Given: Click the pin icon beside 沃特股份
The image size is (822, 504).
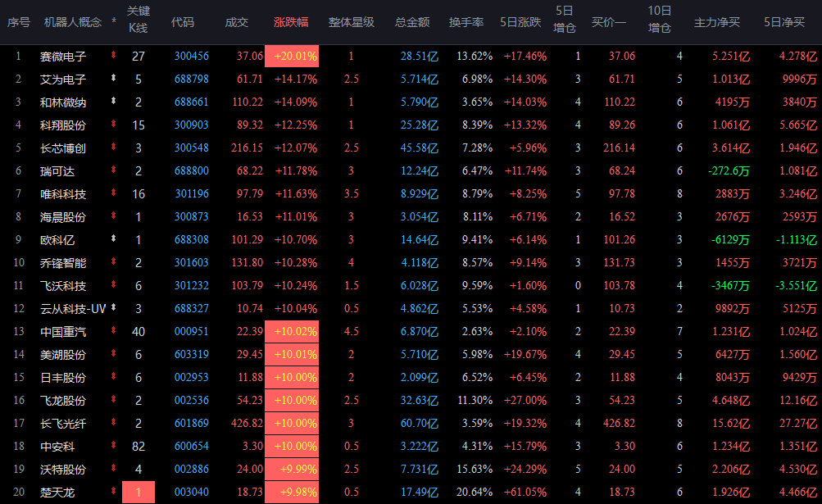Looking at the screenshot, I should (113, 467).
